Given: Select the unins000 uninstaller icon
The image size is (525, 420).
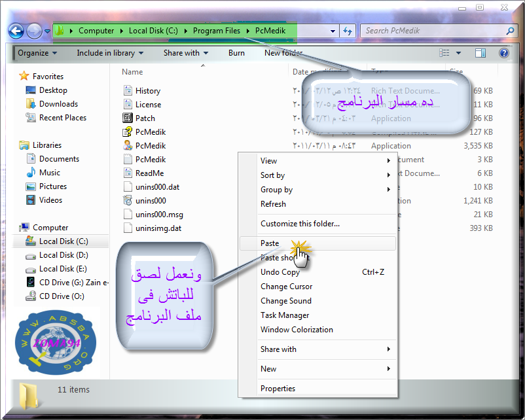Looking at the screenshot, I should (x=128, y=200).
